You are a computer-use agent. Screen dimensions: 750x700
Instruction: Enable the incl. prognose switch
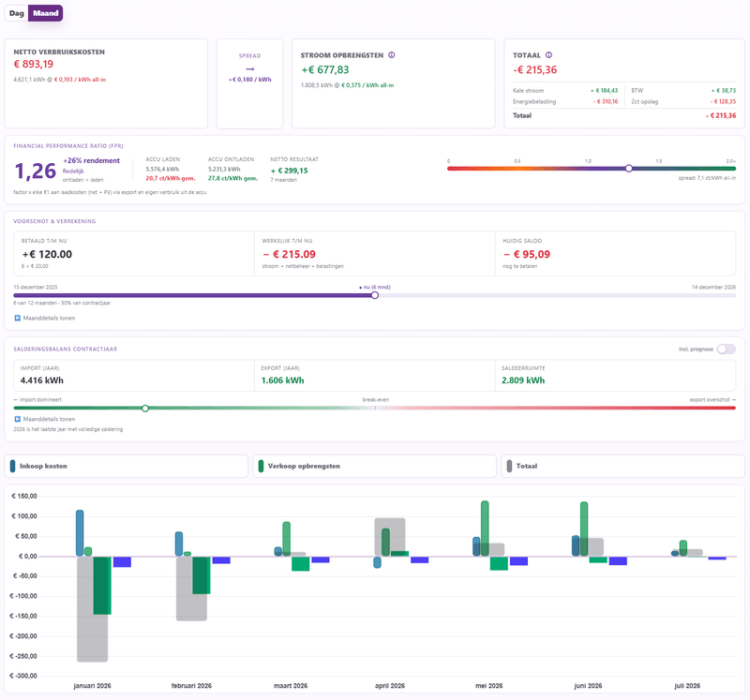(x=726, y=349)
